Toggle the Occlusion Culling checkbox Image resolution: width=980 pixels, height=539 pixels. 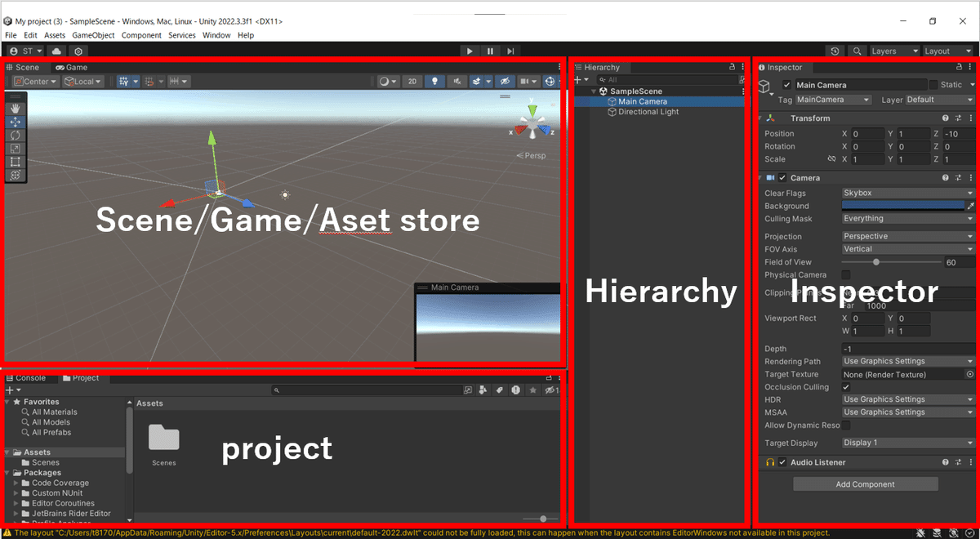tap(847, 386)
